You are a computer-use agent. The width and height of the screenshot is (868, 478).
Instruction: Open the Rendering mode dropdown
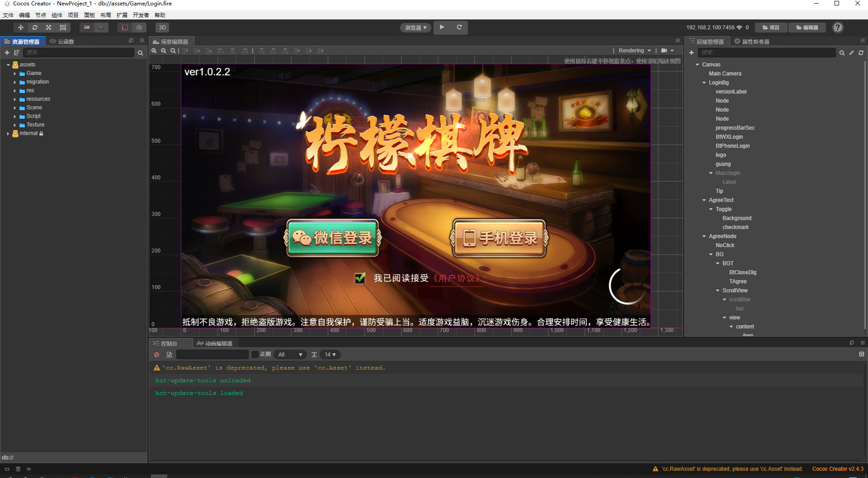[x=635, y=51]
